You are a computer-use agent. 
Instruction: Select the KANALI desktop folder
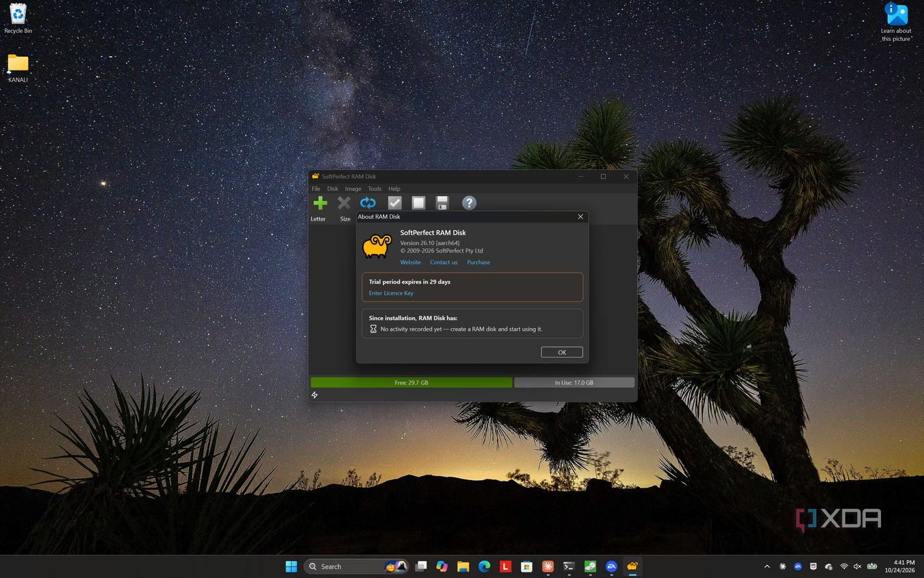pyautogui.click(x=18, y=68)
